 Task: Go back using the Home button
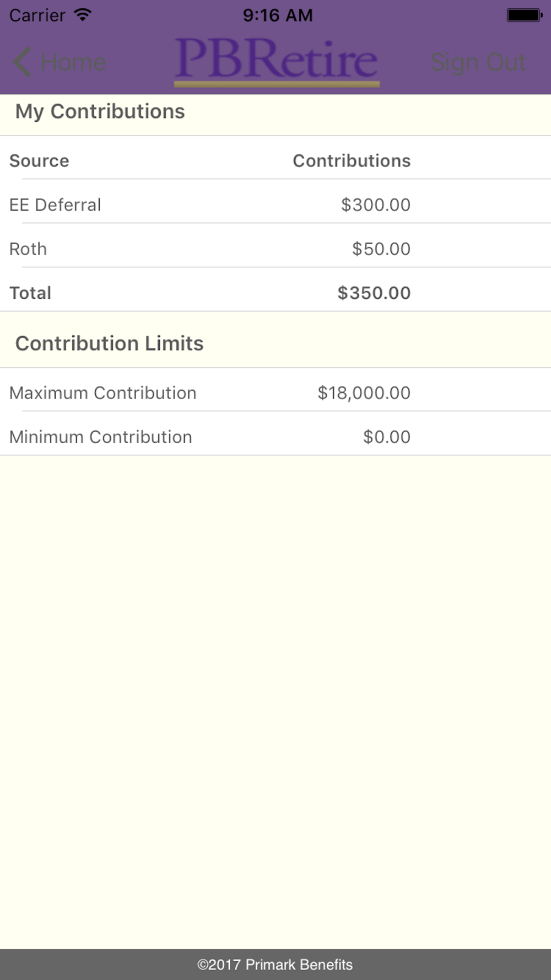60,62
